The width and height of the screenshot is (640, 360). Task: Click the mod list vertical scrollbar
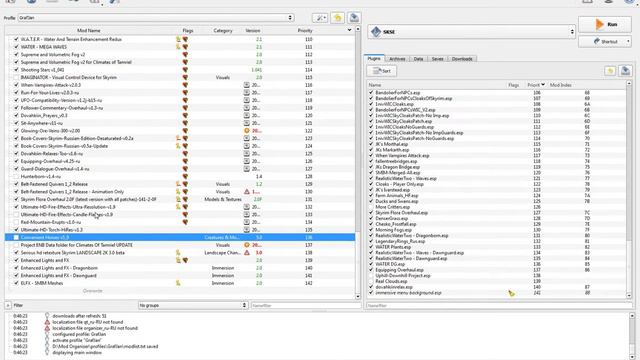[358, 163]
